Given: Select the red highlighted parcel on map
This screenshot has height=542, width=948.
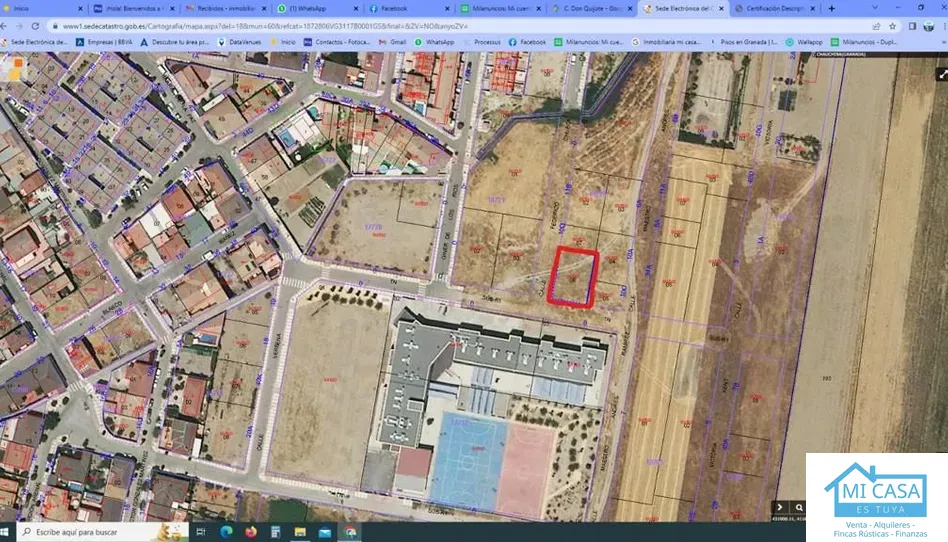Looking at the screenshot, I should click(x=573, y=277).
